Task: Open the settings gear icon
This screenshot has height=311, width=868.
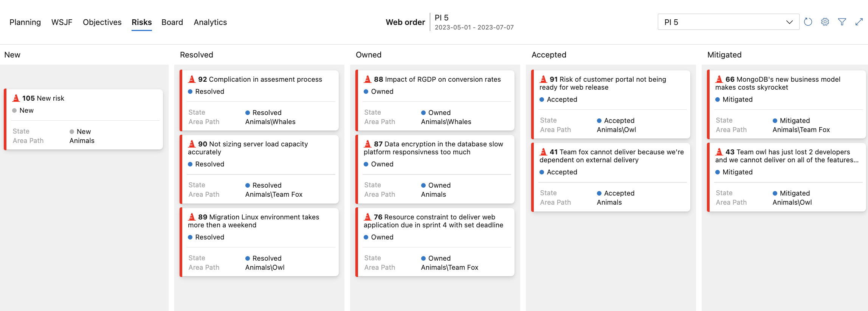Action: tap(825, 22)
